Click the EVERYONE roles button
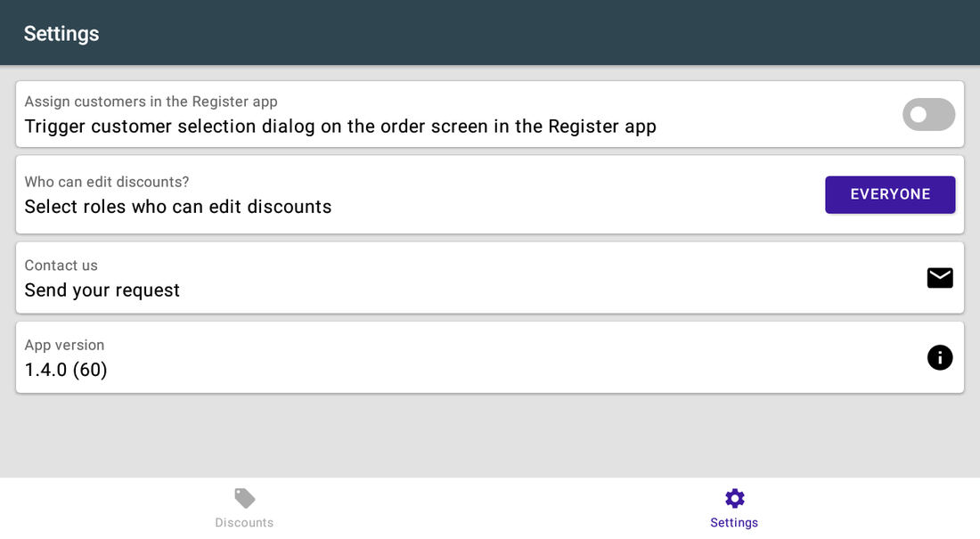This screenshot has height=539, width=980. pos(890,194)
